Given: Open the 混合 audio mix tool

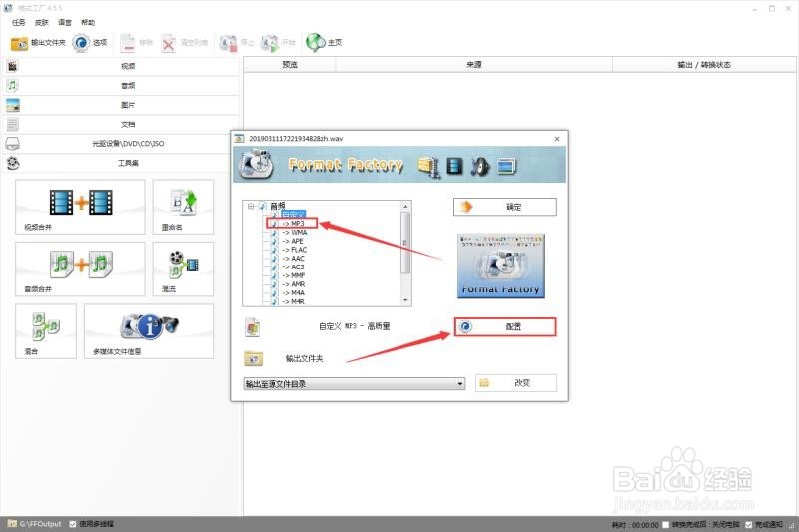Looking at the screenshot, I should (x=46, y=331).
